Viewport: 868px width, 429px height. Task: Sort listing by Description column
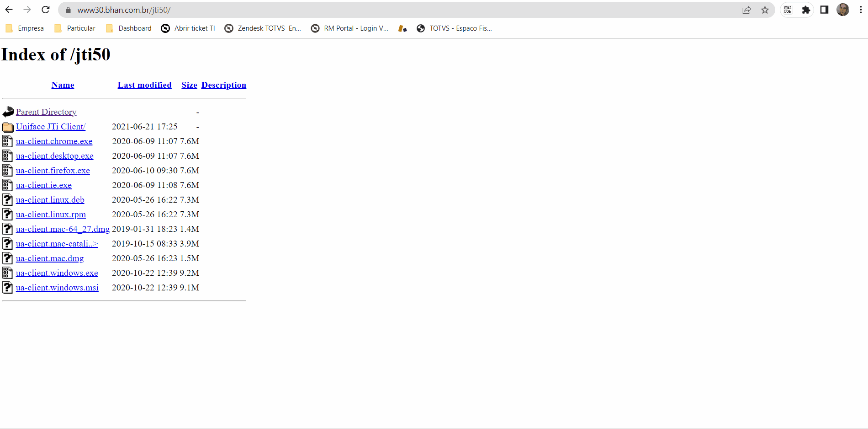(224, 85)
